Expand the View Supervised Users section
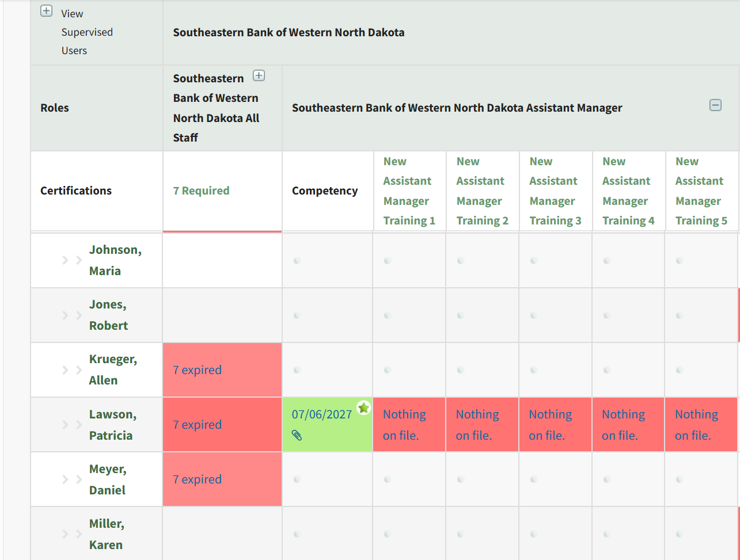This screenshot has height=560, width=740. click(x=47, y=11)
